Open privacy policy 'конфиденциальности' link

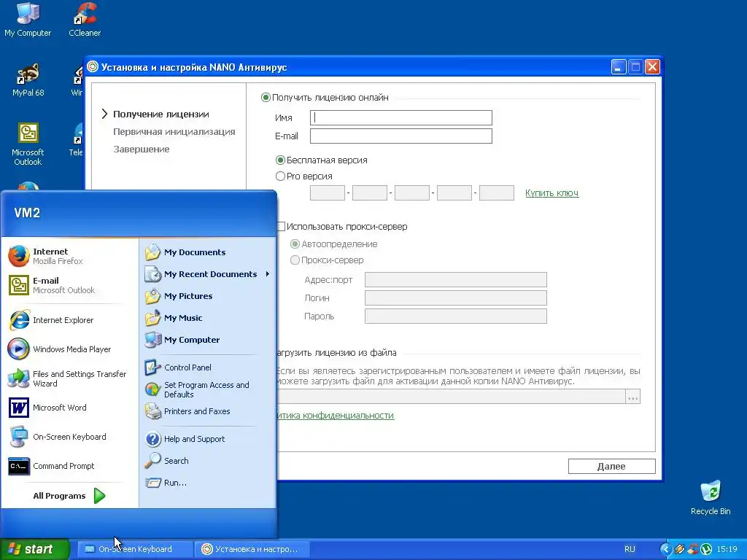point(336,415)
